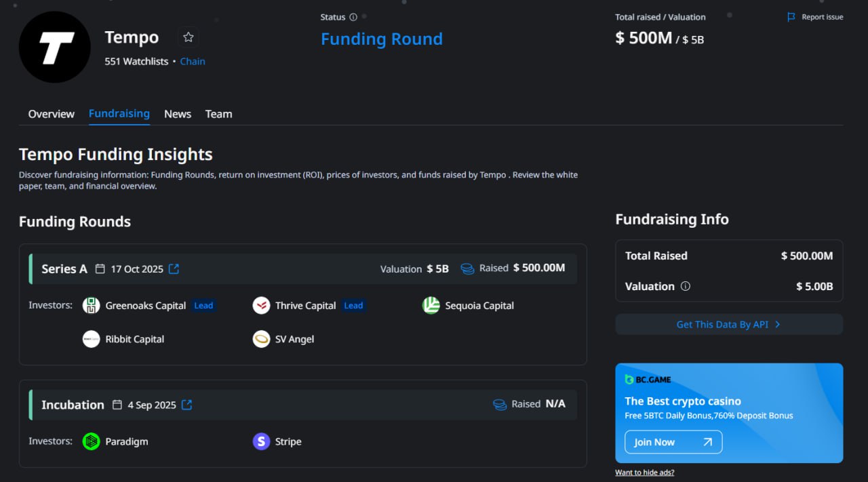Click the Paradigm logo icon
Viewport: 868px width, 482px height.
92,441
